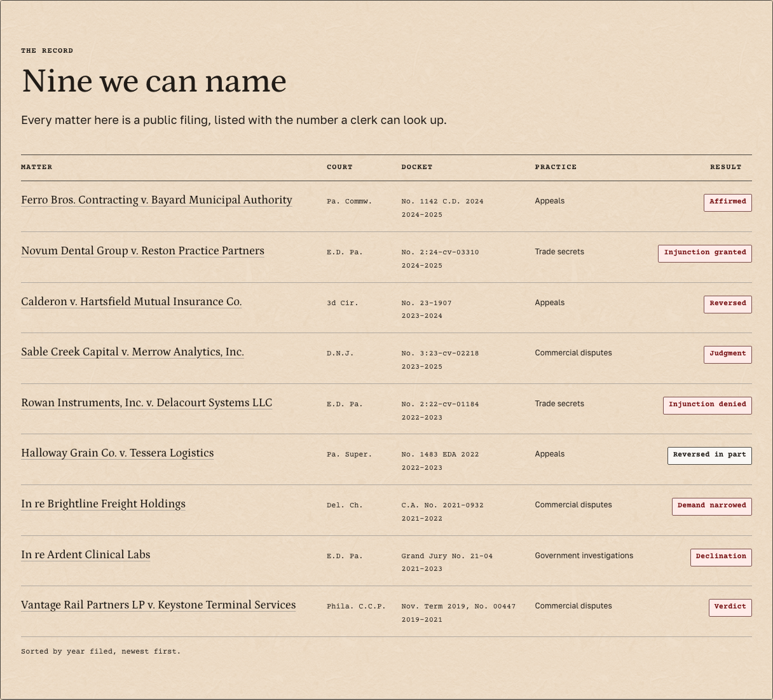Screen dimensions: 773x700
Task: Click the Verdict result badge
Action: point(730,607)
